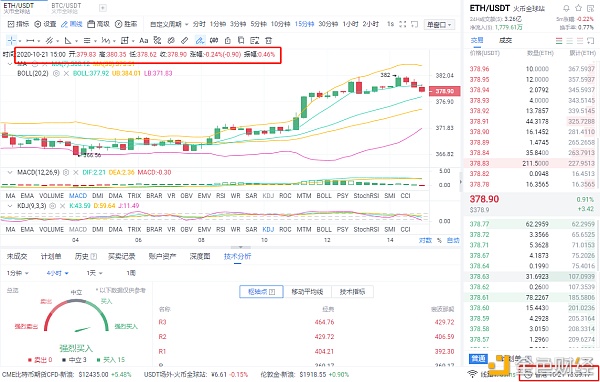Remove the KDJ(9,3,3) indicator with X

click(62, 206)
